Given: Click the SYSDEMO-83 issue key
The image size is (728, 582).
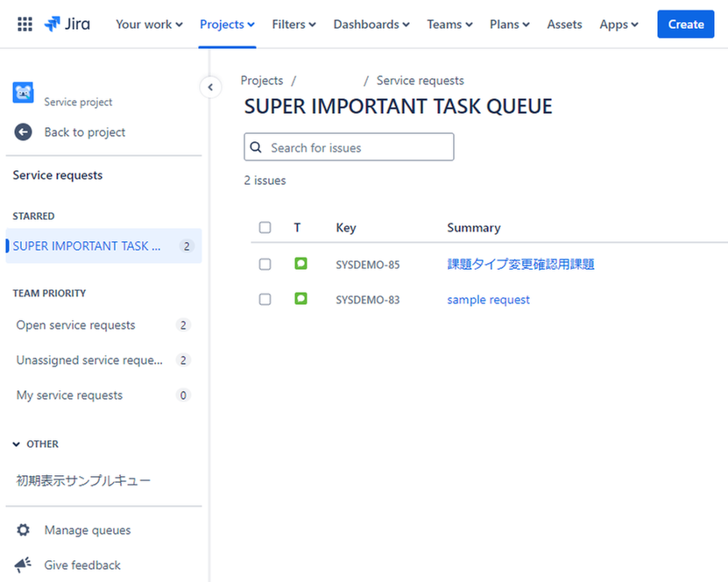Looking at the screenshot, I should pyautogui.click(x=368, y=300).
